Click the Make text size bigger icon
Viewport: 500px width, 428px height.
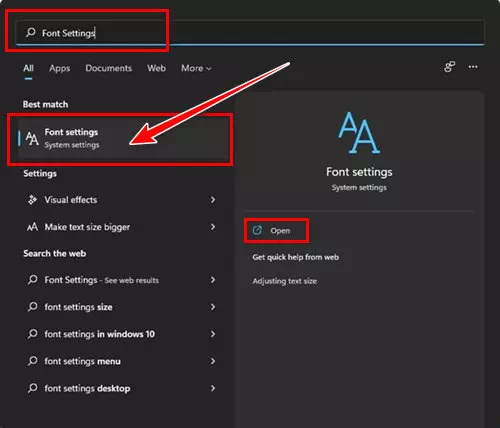click(32, 227)
